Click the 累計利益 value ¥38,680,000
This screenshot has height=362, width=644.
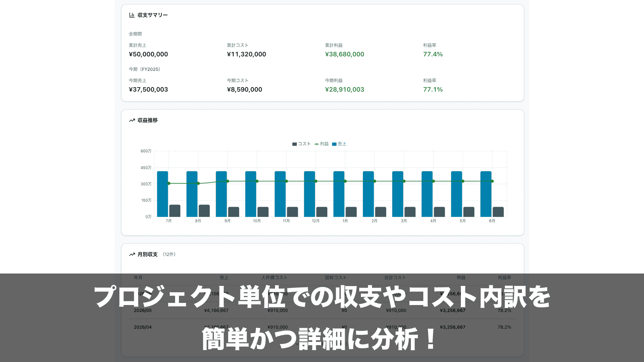point(344,54)
